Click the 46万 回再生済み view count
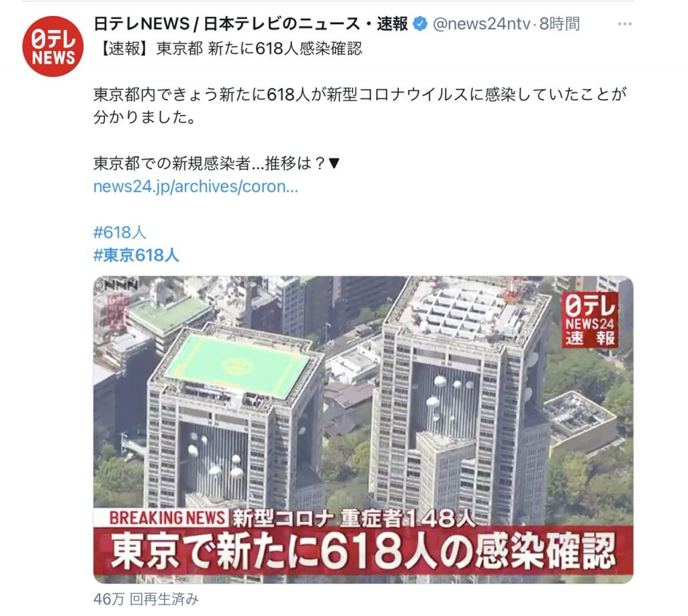The height and width of the screenshot is (616, 688). coord(146,599)
